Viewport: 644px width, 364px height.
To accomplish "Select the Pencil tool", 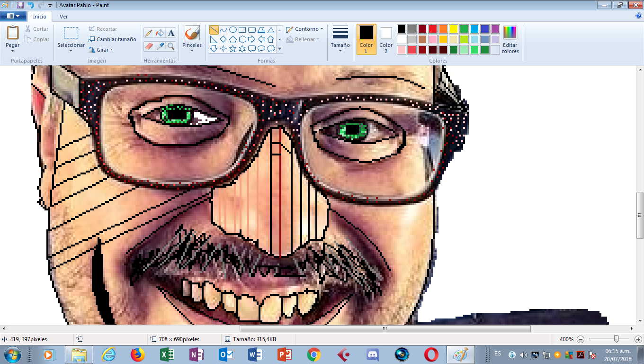I will tap(149, 33).
